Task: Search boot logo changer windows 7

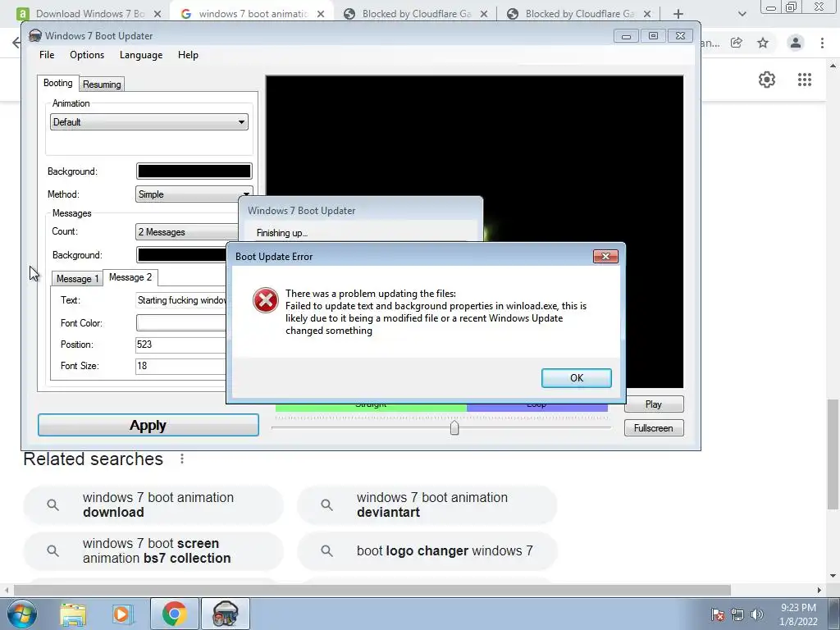Action: [x=427, y=550]
